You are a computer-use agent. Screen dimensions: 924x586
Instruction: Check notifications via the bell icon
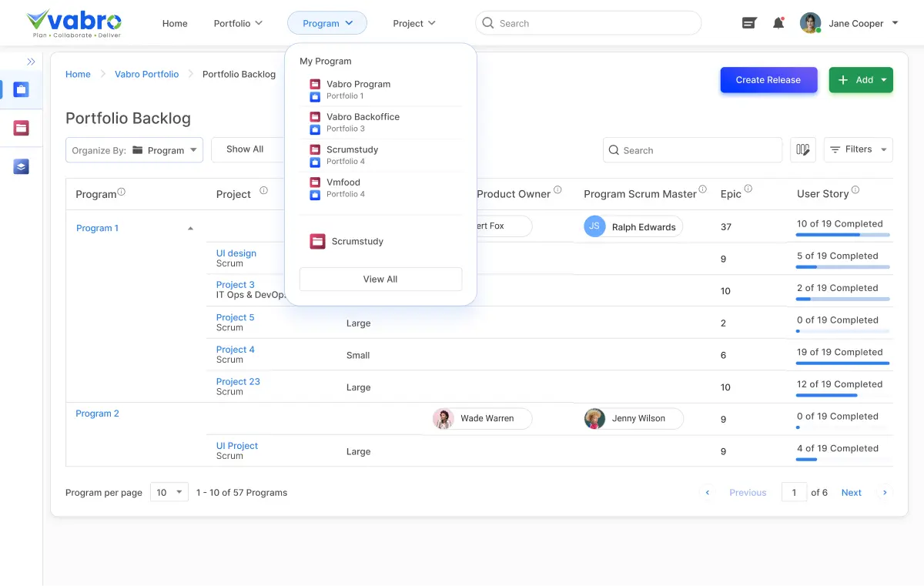[x=778, y=23]
